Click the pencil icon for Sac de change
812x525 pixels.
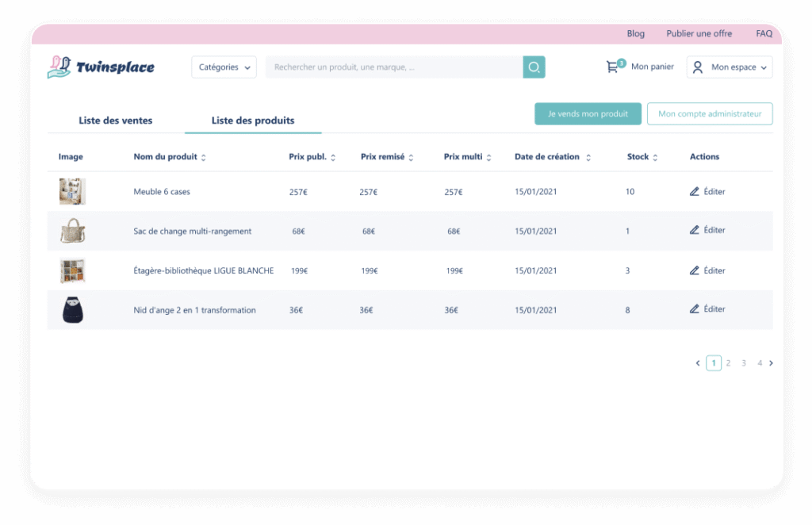[x=695, y=230]
